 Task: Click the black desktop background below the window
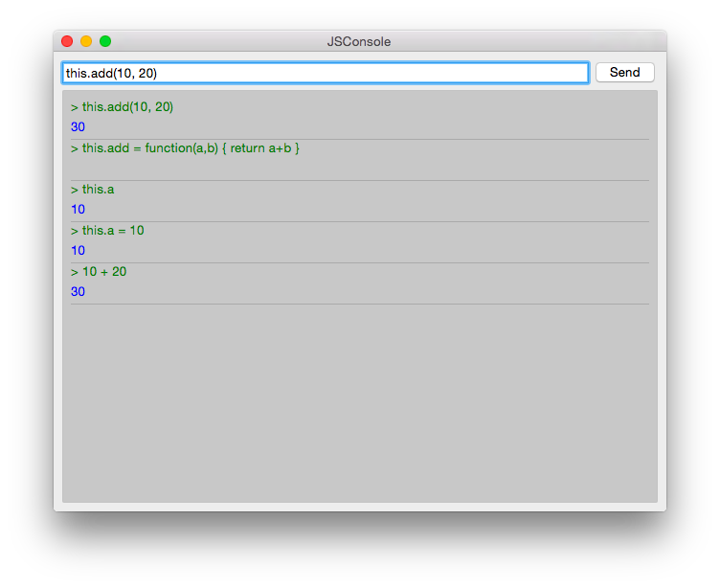pyautogui.click(x=359, y=551)
